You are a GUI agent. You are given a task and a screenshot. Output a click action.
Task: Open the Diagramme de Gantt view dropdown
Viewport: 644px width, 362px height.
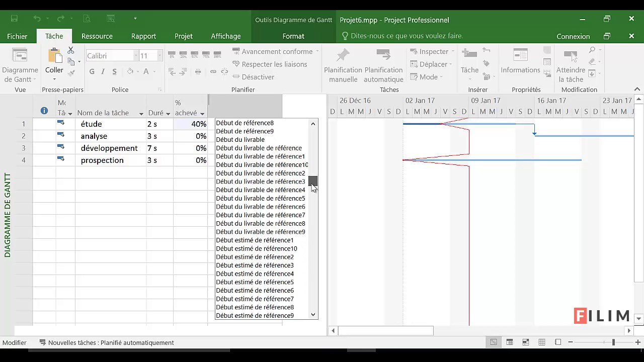(x=20, y=65)
